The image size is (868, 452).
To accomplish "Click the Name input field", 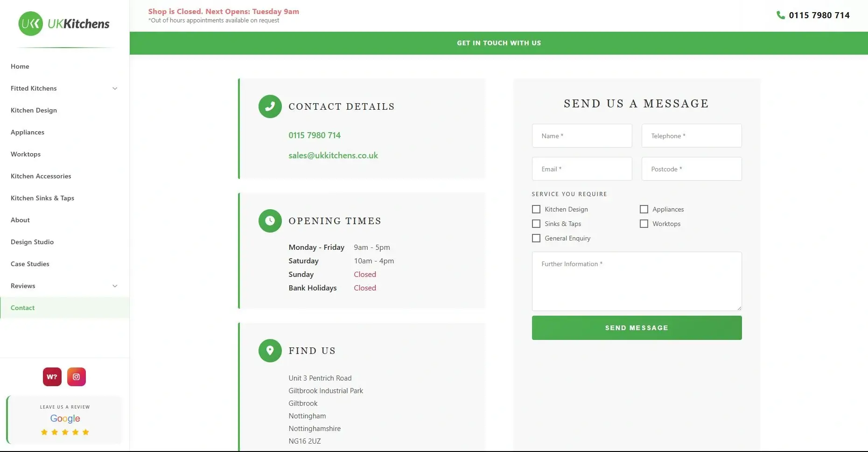I will (582, 136).
